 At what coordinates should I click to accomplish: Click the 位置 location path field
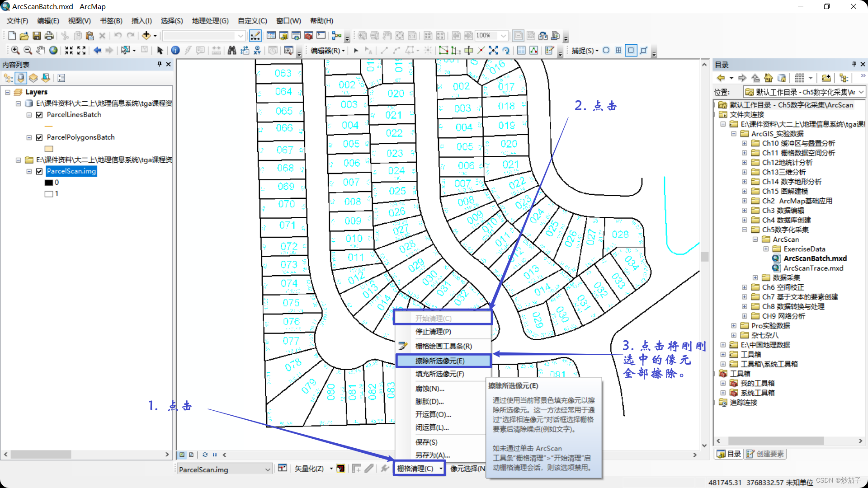[x=804, y=92]
